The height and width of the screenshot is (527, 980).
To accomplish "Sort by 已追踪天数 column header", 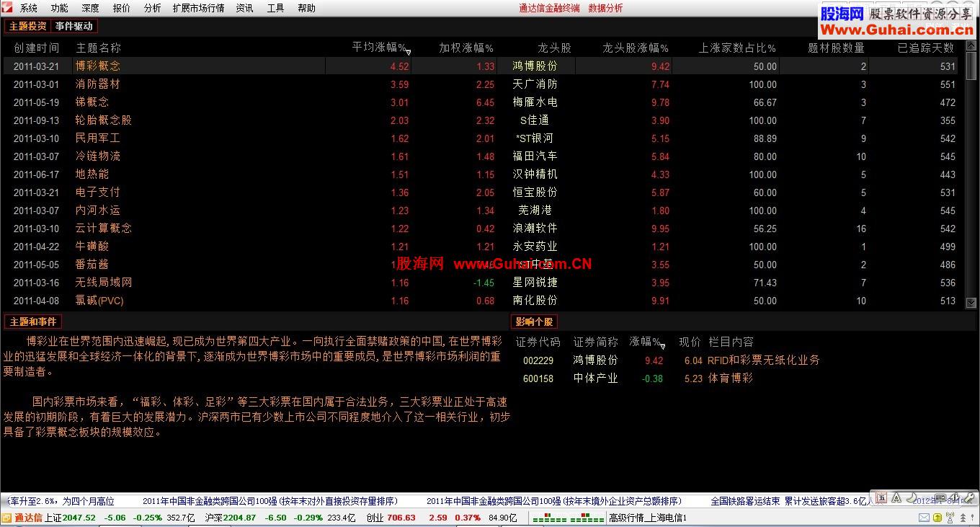I will click(926, 48).
